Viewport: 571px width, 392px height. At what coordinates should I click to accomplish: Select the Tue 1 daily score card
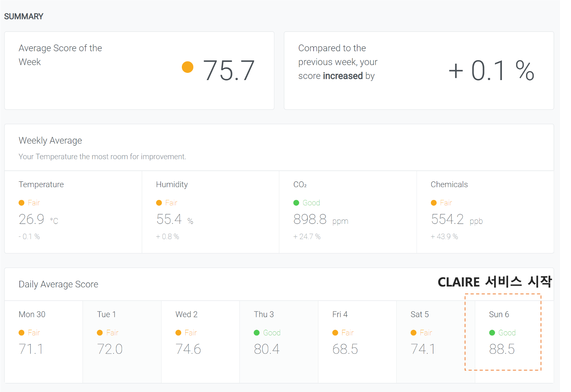pos(122,342)
